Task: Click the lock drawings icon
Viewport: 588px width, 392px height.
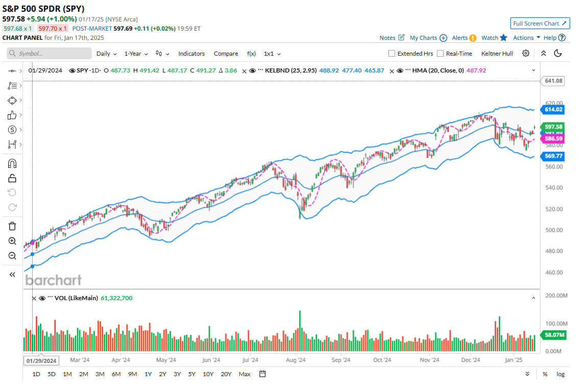Action: 12,178
